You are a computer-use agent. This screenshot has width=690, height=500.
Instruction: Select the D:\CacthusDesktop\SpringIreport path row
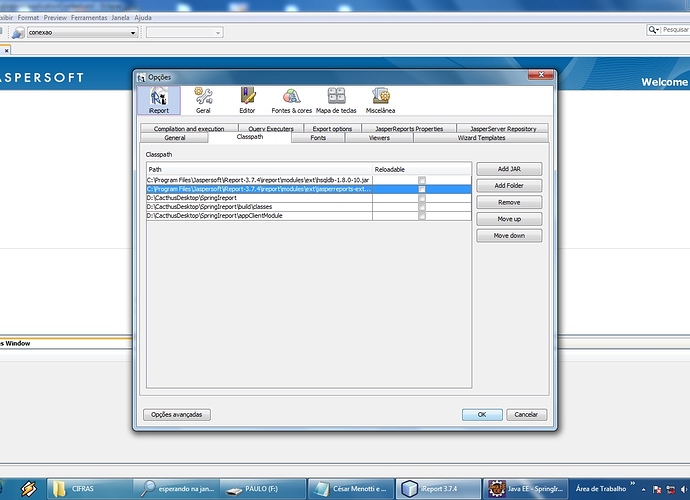(309, 198)
